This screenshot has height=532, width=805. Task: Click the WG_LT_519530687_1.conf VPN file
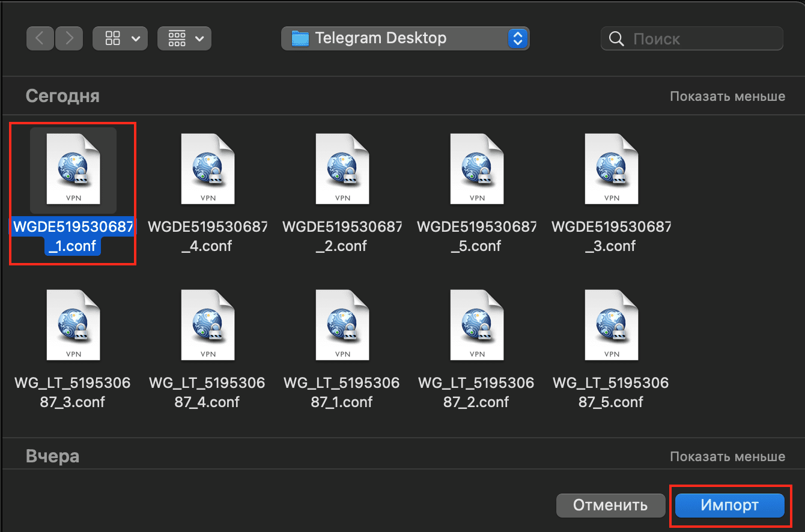(342, 325)
